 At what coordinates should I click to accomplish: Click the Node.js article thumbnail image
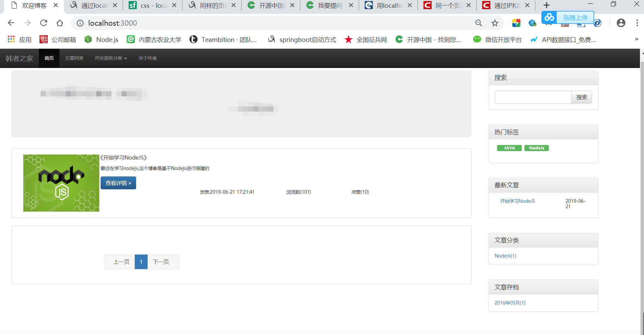[x=61, y=183]
